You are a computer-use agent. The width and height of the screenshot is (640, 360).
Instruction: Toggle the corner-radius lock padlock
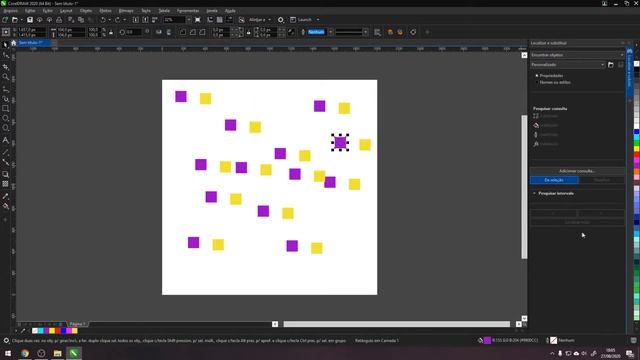point(249,32)
